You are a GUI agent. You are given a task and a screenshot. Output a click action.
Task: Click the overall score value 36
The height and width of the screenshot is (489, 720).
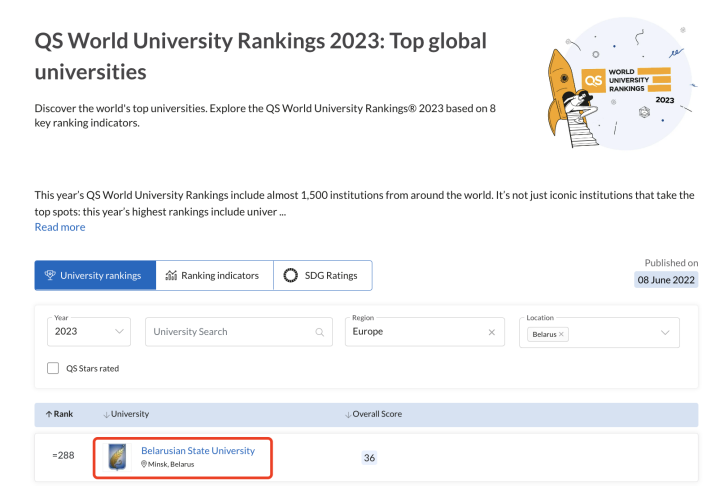[369, 458]
